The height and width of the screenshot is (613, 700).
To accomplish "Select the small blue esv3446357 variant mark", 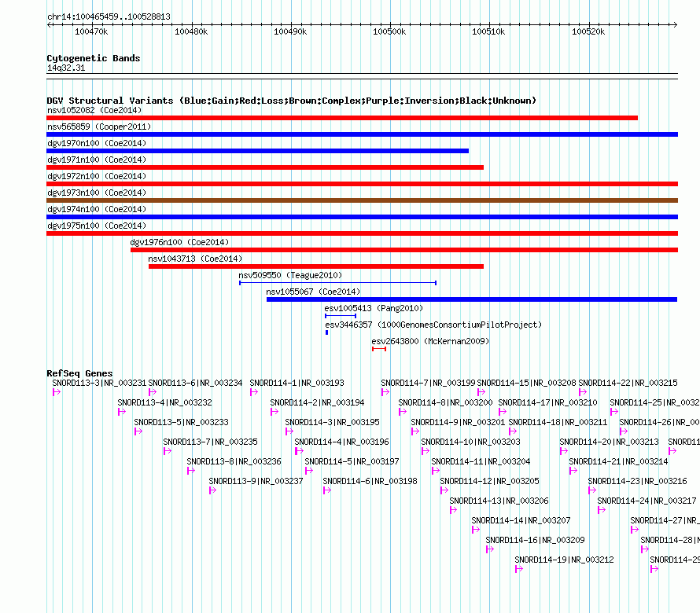I will click(326, 332).
